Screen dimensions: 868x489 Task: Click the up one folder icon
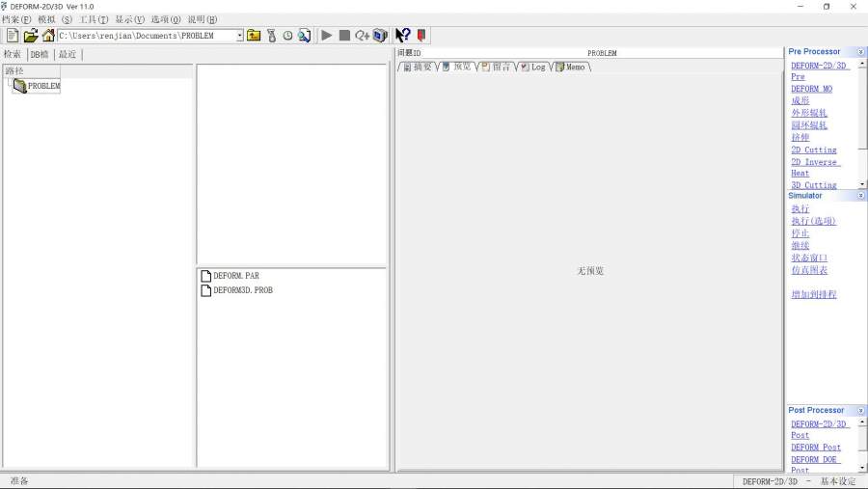click(254, 36)
